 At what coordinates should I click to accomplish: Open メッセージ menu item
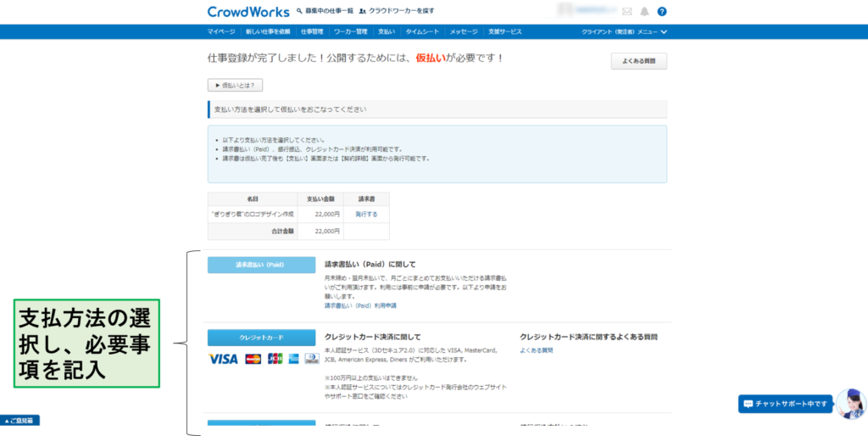464,31
